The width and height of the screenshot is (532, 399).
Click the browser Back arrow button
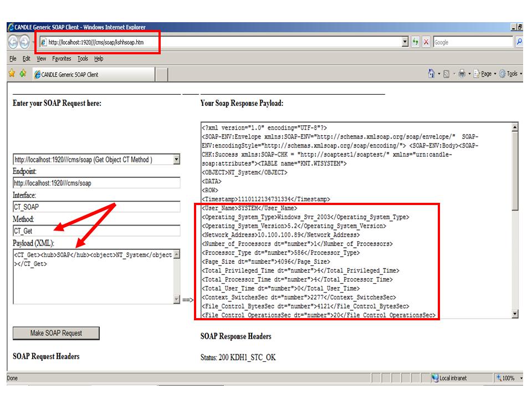point(13,42)
